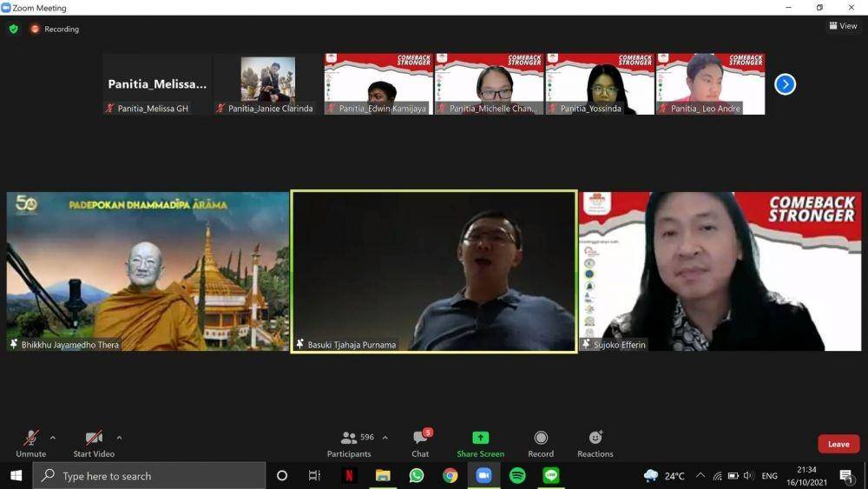This screenshot has height=489, width=868.
Task: Select Sujoko Efferin's pinned video
Action: [720, 271]
